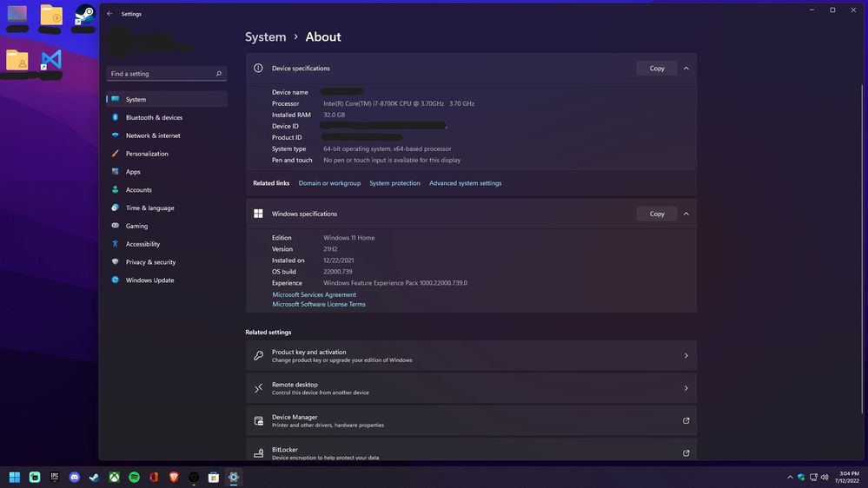868x488 pixels.
Task: Open Windows Update settings
Action: (x=167, y=280)
